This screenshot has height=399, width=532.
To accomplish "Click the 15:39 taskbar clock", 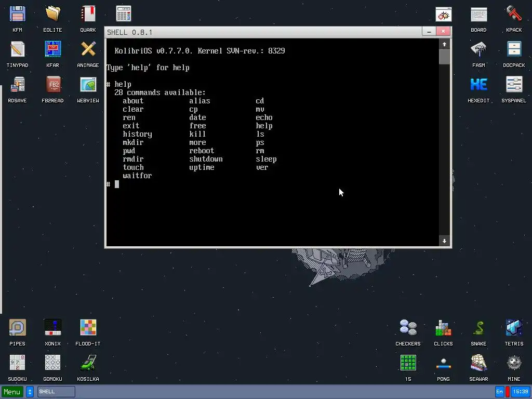I will (x=521, y=392).
